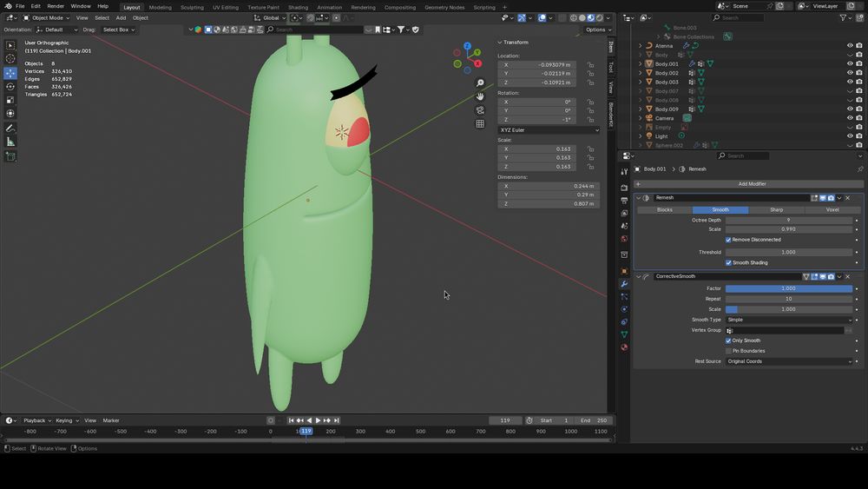This screenshot has width=868, height=489.
Task: Hide Body.001 in viewport via eye icon
Action: click(x=850, y=63)
